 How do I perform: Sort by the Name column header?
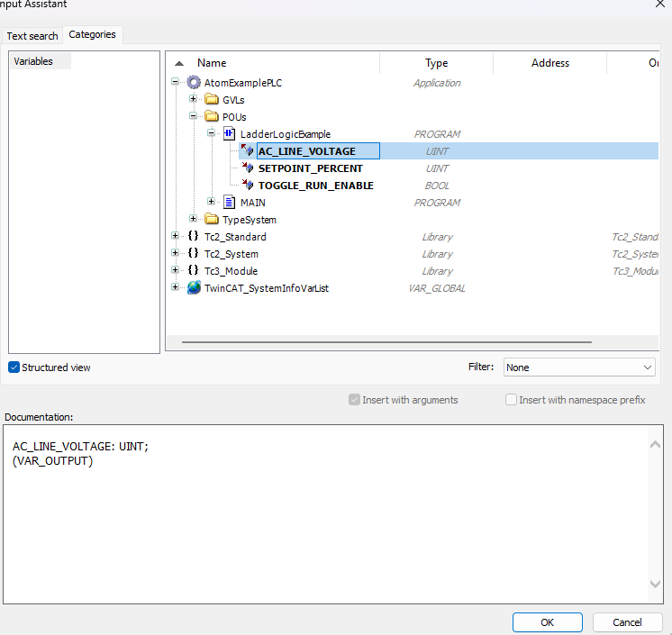coord(212,63)
